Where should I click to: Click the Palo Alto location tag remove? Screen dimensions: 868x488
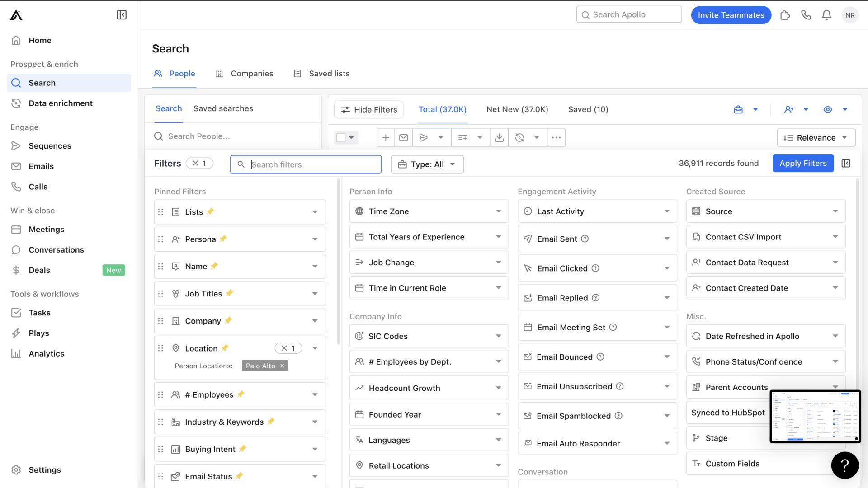click(283, 366)
